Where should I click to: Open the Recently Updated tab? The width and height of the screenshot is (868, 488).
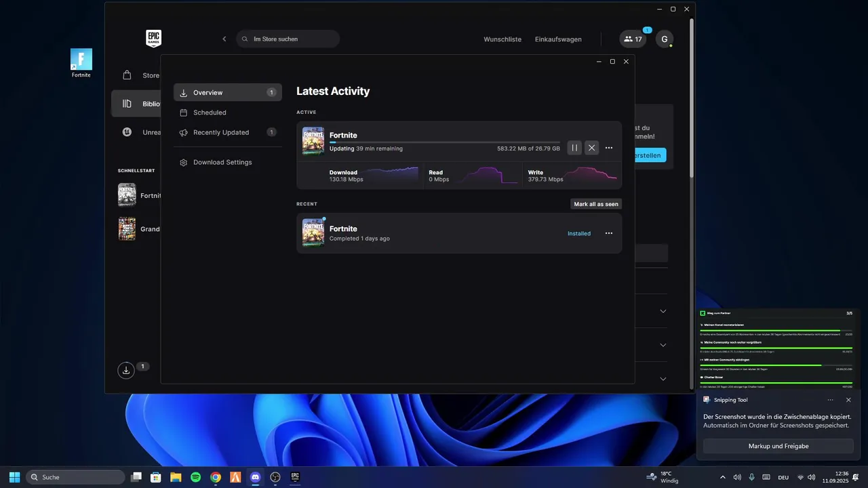tap(228, 132)
